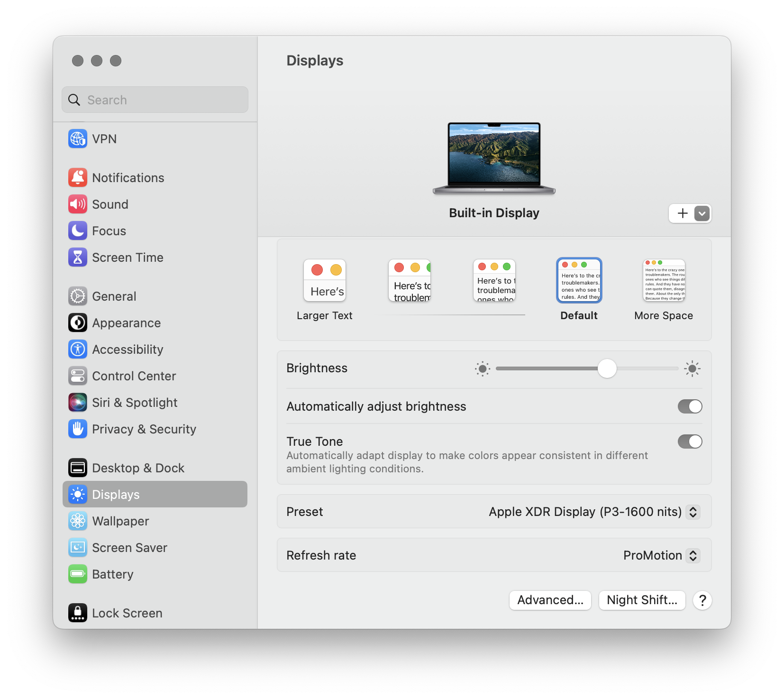The height and width of the screenshot is (699, 784).
Task: Click the Focus moon icon
Action: pos(78,231)
